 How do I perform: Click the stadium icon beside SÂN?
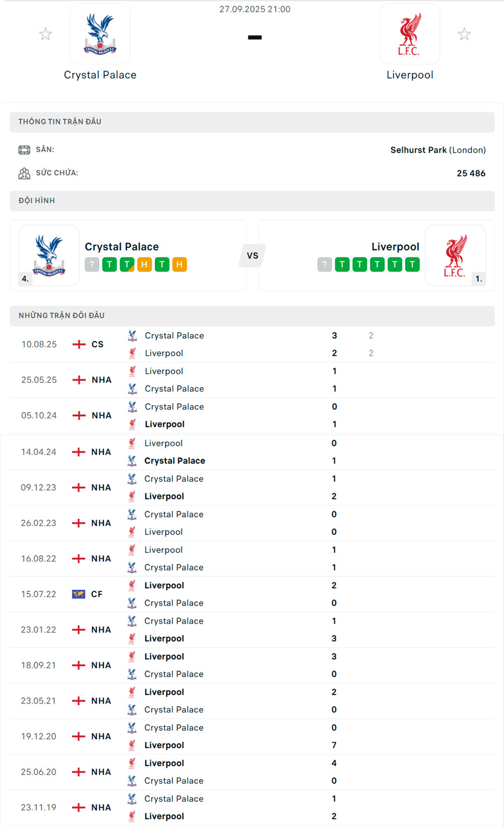pos(25,150)
